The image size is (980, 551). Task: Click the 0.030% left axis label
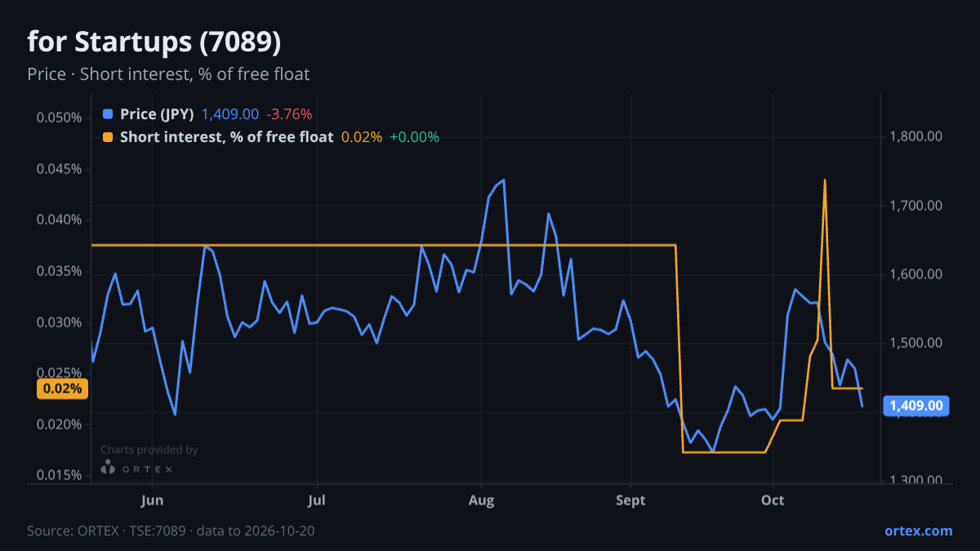click(x=60, y=322)
